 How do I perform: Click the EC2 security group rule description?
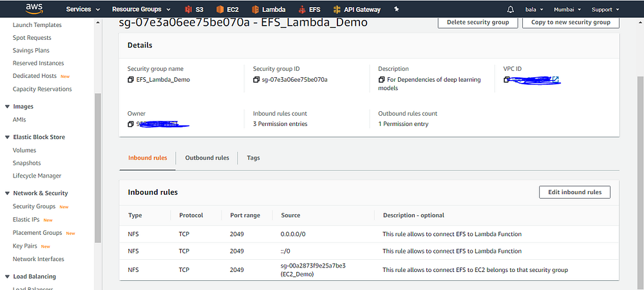point(475,270)
